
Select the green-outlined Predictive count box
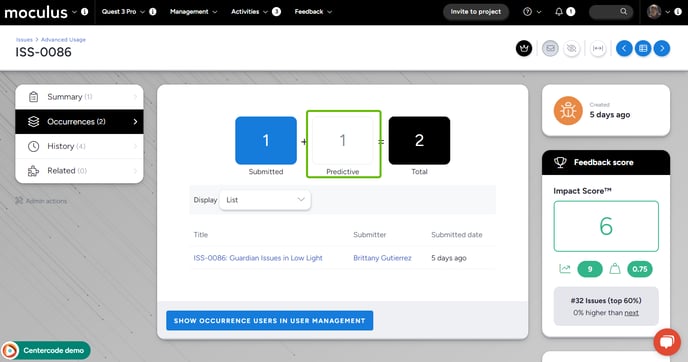click(344, 144)
